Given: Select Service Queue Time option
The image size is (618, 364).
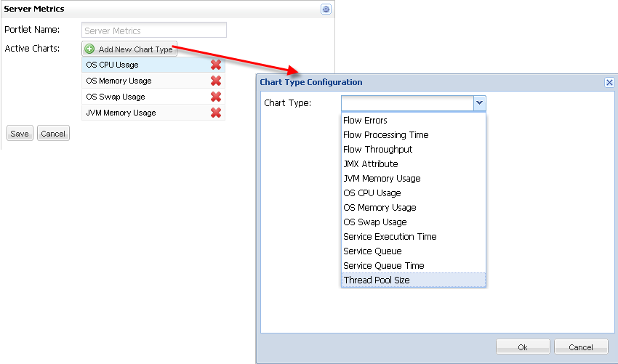Looking at the screenshot, I should [414, 266].
